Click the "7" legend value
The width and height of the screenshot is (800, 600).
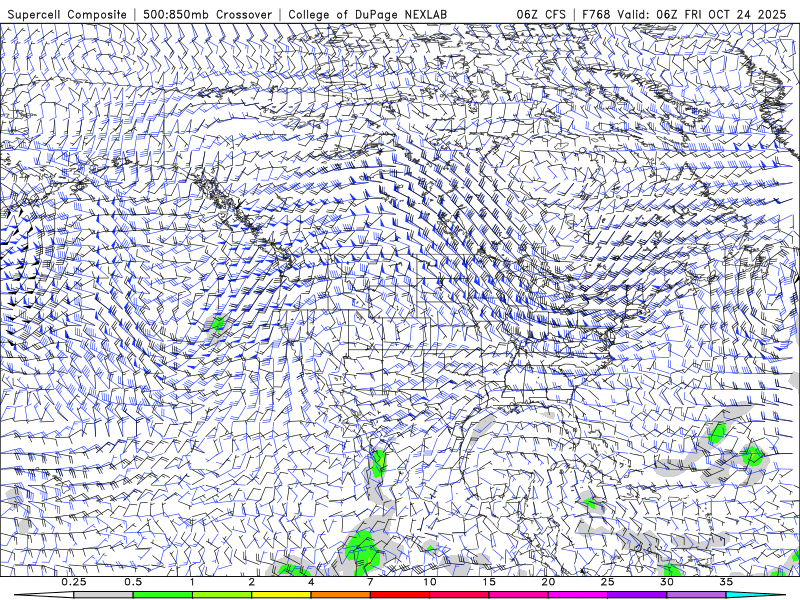click(370, 582)
